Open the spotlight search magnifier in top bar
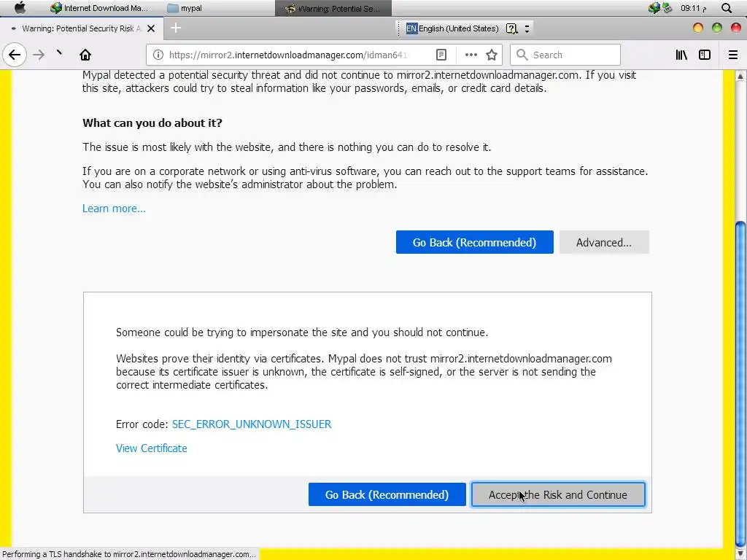This screenshot has height=560, width=747. click(727, 8)
